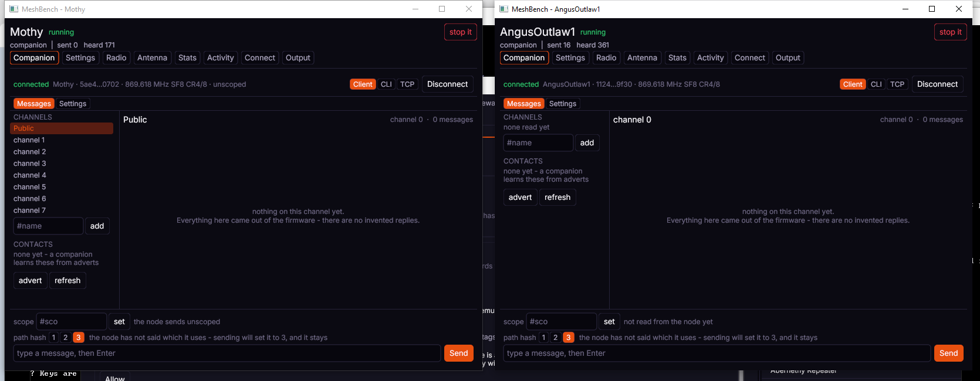The height and width of the screenshot is (381, 980).
Task: Refresh contacts in AngusOutlaw1 window
Action: tap(557, 198)
